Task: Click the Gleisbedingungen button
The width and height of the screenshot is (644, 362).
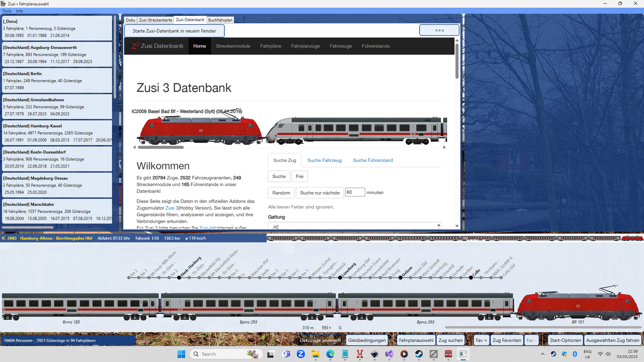Action: click(x=367, y=340)
